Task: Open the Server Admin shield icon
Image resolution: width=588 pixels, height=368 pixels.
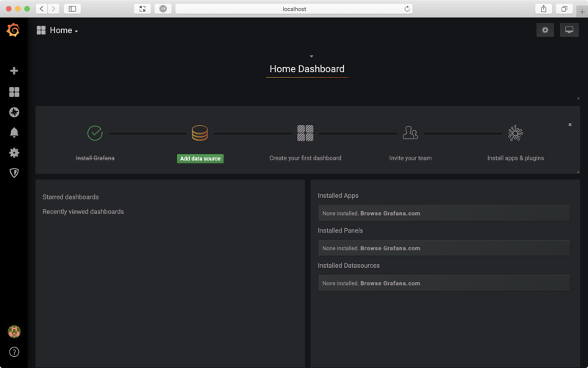Action: (14, 173)
